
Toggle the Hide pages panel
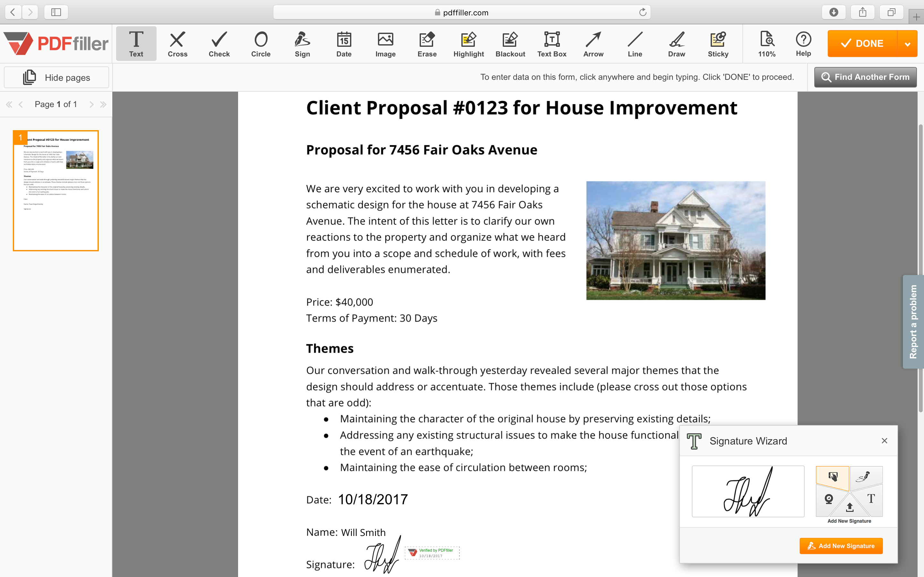coord(56,78)
